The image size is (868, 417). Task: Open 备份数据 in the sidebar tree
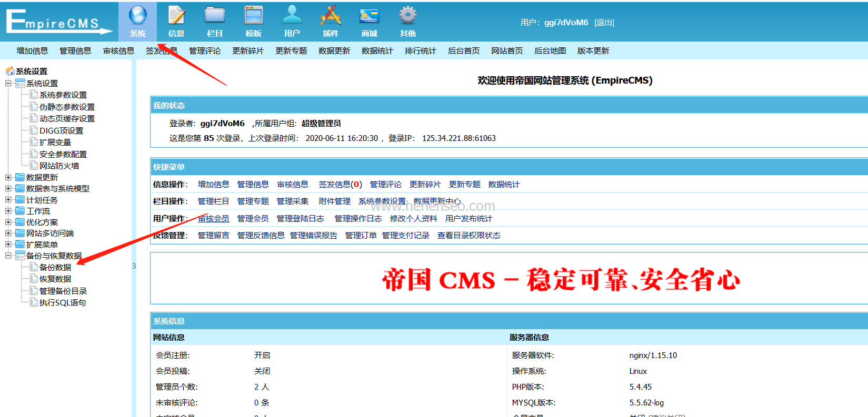click(55, 267)
